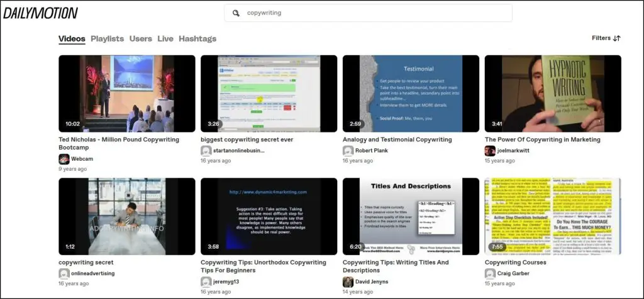The image size is (644, 299).
Task: Focus the search field containing copywriting
Action: (x=368, y=13)
